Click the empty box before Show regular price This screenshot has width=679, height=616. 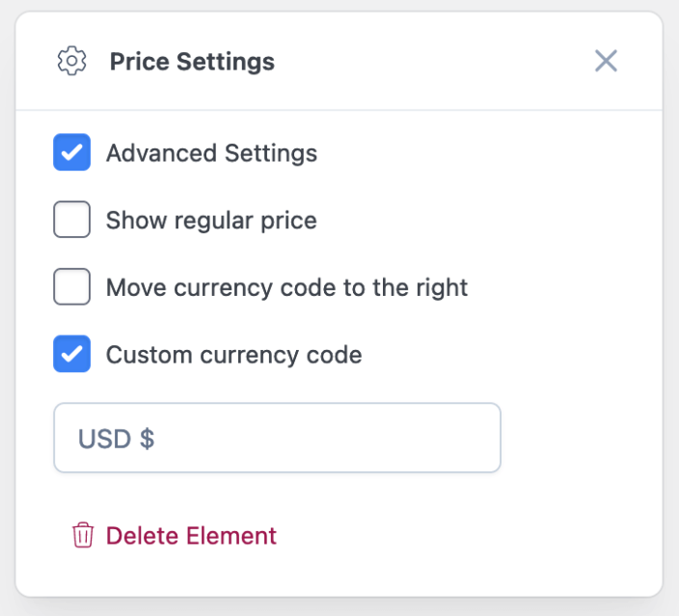click(72, 220)
